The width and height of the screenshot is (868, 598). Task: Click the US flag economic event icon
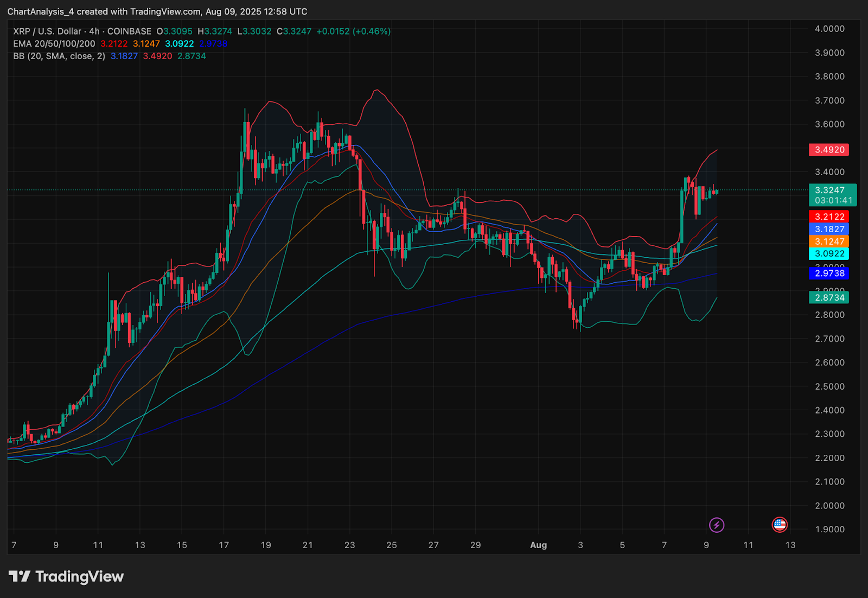point(780,525)
